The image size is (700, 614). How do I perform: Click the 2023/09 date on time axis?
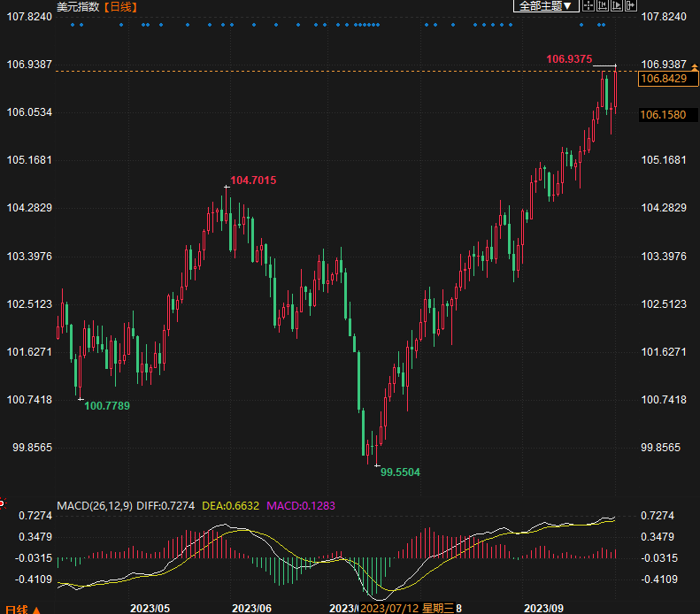(x=543, y=608)
